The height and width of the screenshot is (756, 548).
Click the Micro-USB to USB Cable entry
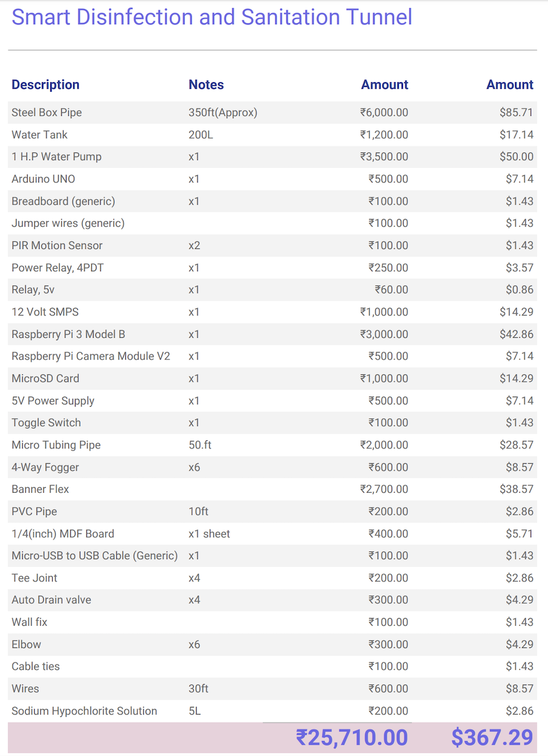pos(95,556)
